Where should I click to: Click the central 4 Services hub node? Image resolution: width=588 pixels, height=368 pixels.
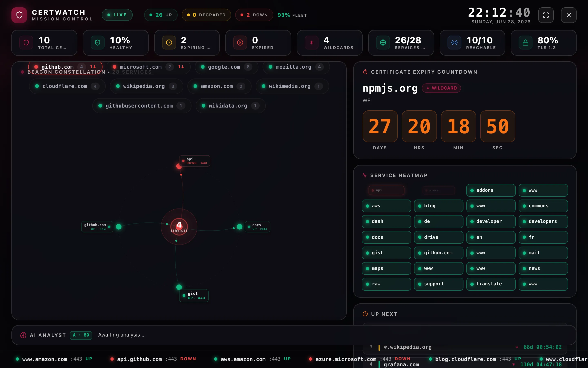pyautogui.click(x=179, y=227)
